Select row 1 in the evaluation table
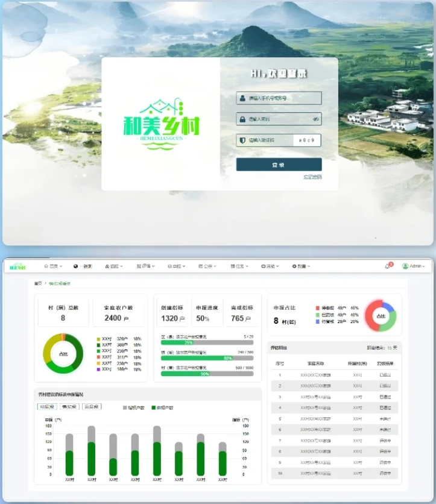 (x=335, y=375)
